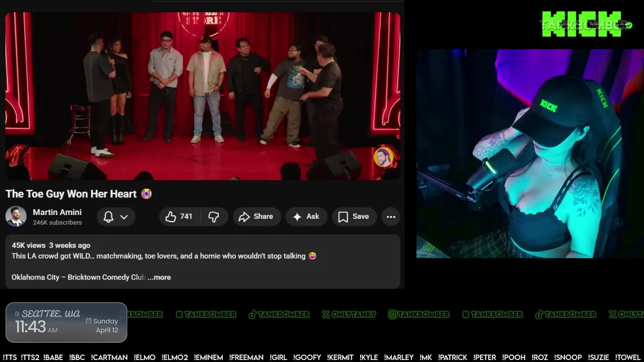Screen dimensions: 644x362
Task: Select the video title 'The Toe Guy Won Her Heart'
Action: tap(71, 194)
